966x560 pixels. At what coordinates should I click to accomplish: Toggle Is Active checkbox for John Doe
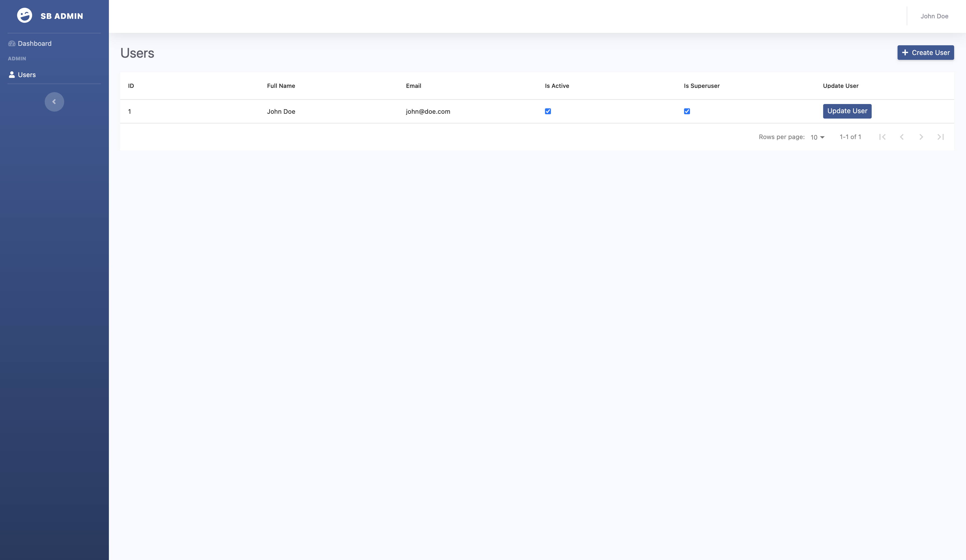[548, 112]
